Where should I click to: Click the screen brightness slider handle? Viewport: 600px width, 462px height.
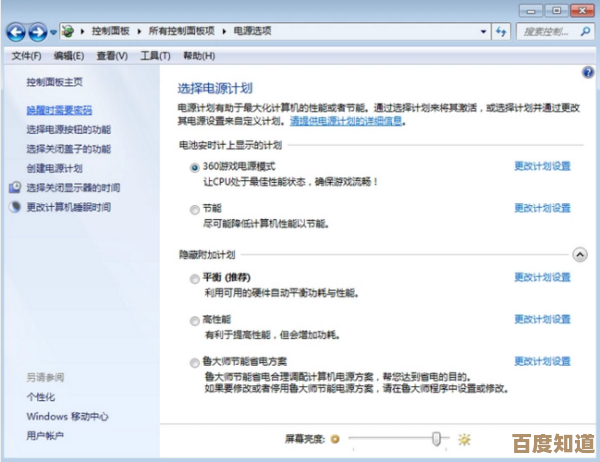(436, 439)
